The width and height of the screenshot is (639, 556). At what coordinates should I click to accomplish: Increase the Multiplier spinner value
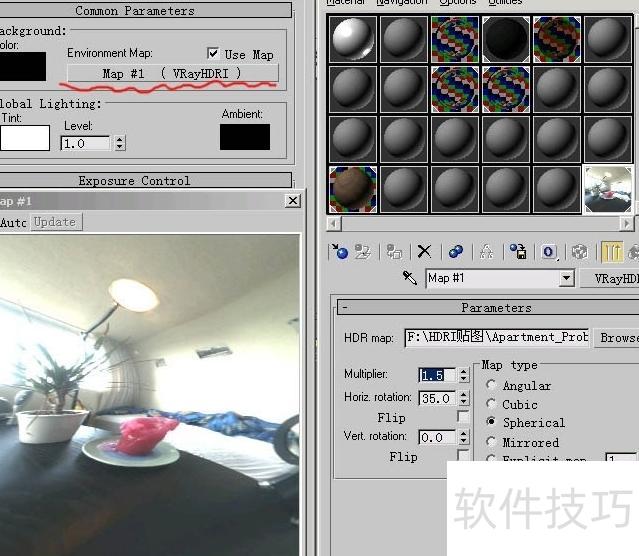tap(463, 371)
